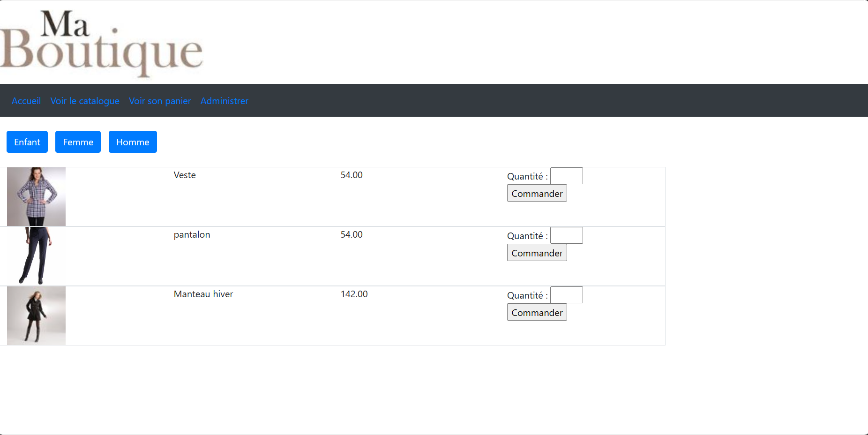
Task: Go to the Accueil page
Action: 26,101
